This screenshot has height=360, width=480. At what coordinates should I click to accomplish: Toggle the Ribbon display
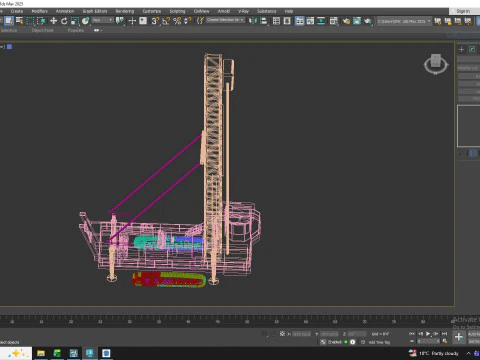point(300,21)
